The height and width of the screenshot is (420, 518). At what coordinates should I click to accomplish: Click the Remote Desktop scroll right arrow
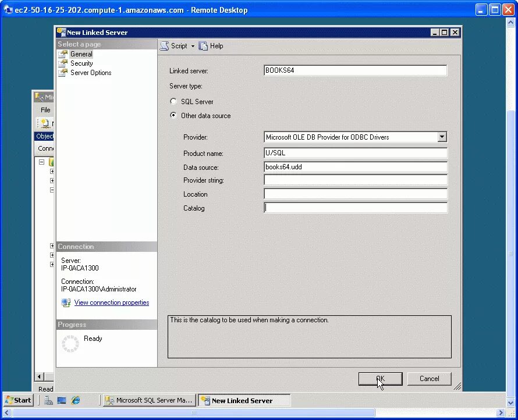point(501,413)
